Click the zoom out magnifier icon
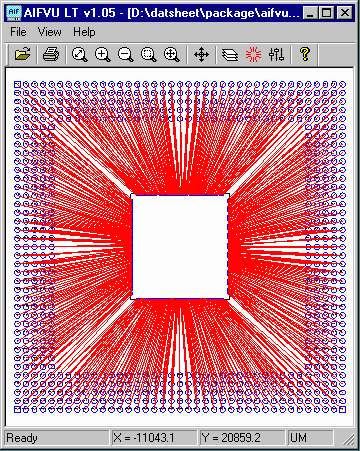This screenshot has height=451, width=360. [x=126, y=54]
